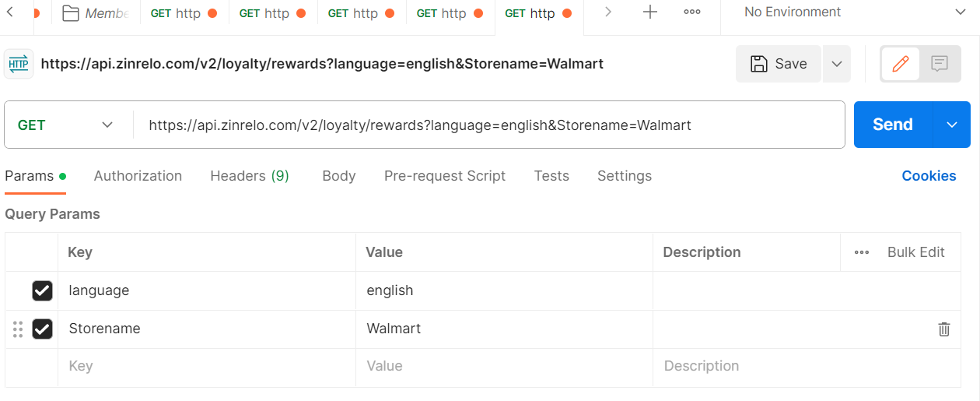Viewport: 980px width, 401px height.
Task: Open tab options three-dot menu
Action: click(691, 12)
